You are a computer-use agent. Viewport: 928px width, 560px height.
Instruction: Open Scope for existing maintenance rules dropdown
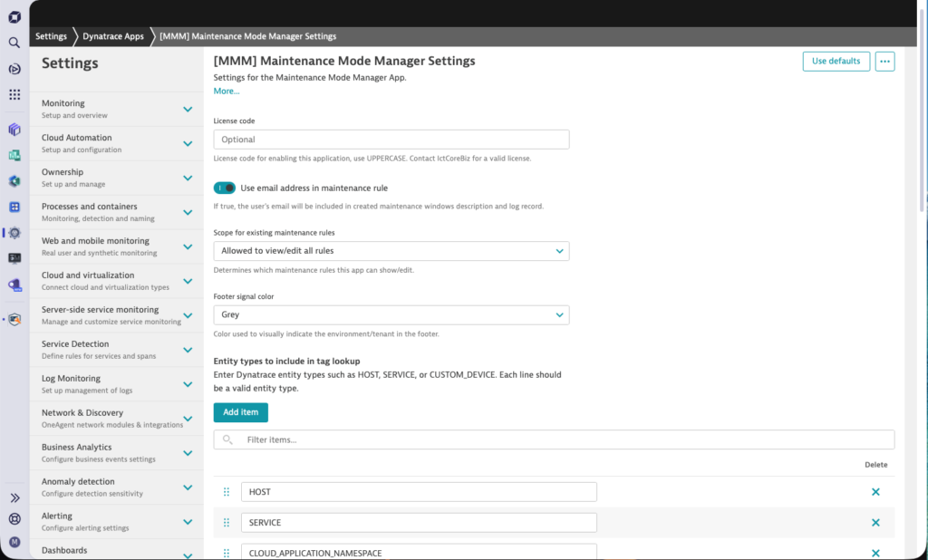click(391, 251)
